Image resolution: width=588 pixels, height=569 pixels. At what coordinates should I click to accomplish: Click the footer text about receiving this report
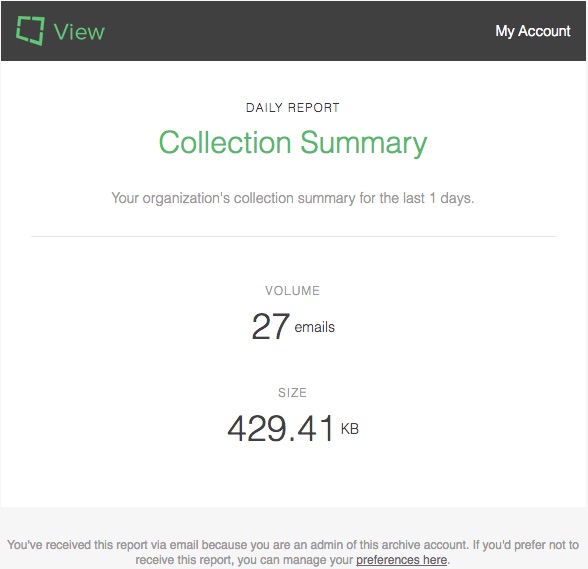pos(293,552)
